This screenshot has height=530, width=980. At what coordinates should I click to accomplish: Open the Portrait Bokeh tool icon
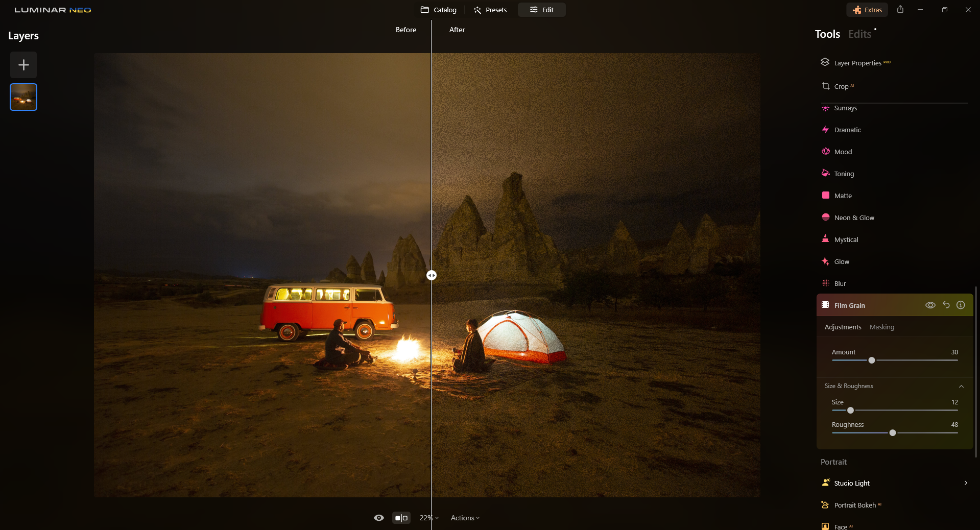(825, 504)
